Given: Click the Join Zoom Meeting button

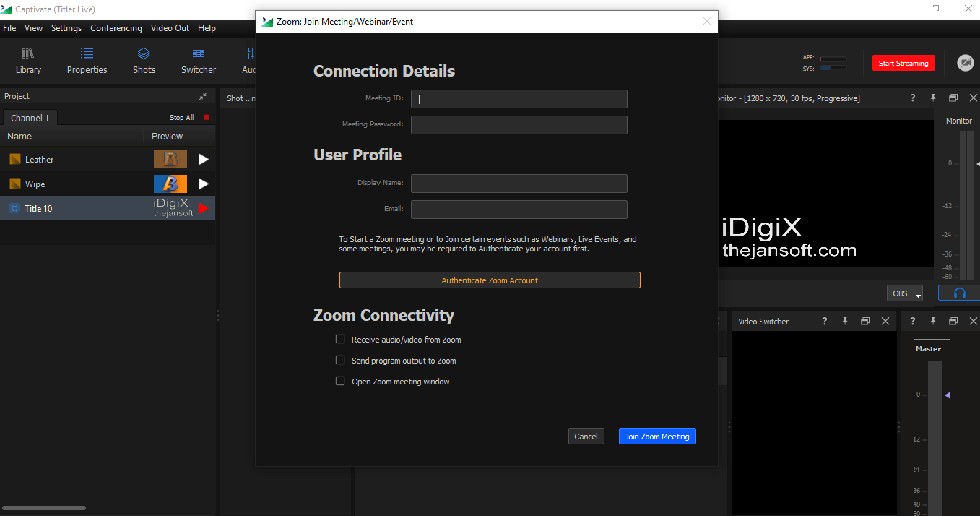Looking at the screenshot, I should (657, 437).
